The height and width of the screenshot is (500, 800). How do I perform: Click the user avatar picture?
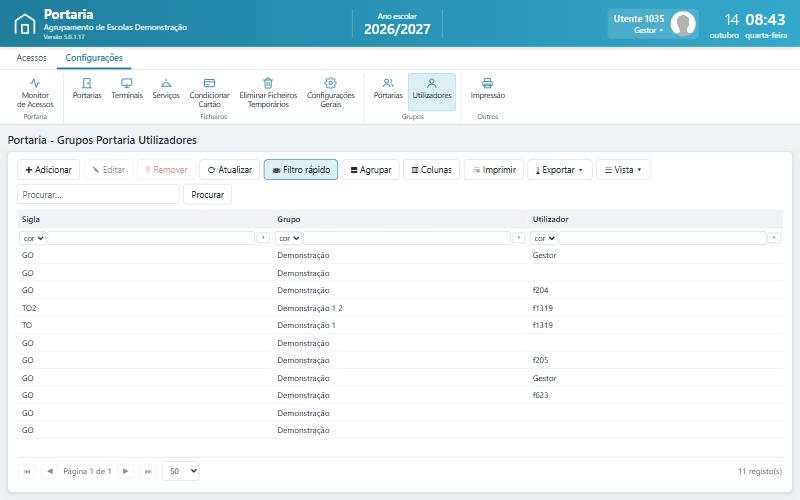click(x=683, y=24)
